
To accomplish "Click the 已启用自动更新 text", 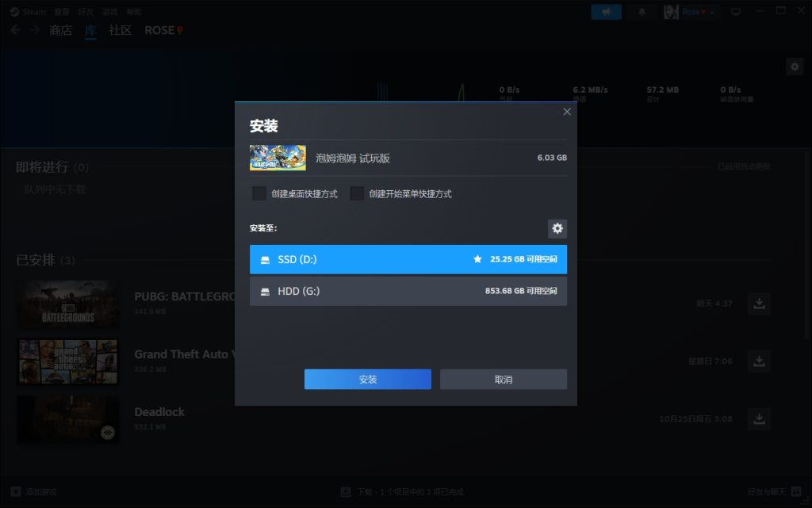I will (744, 166).
